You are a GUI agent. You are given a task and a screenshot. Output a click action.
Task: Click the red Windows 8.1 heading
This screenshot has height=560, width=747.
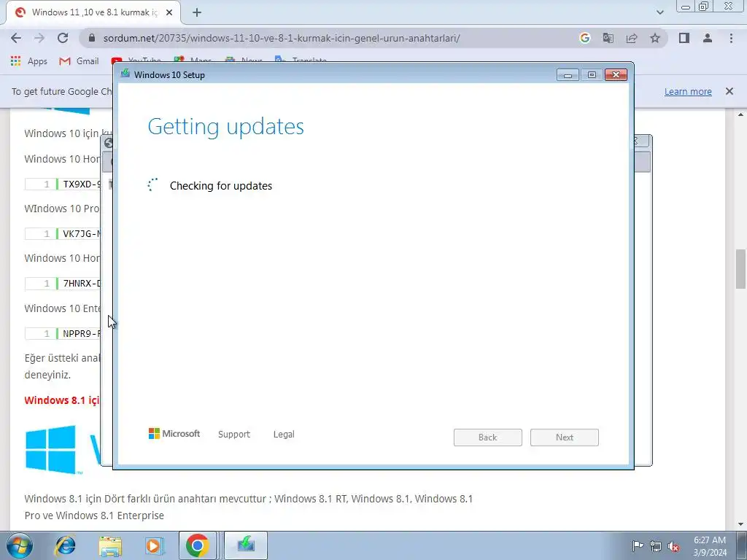click(62, 400)
